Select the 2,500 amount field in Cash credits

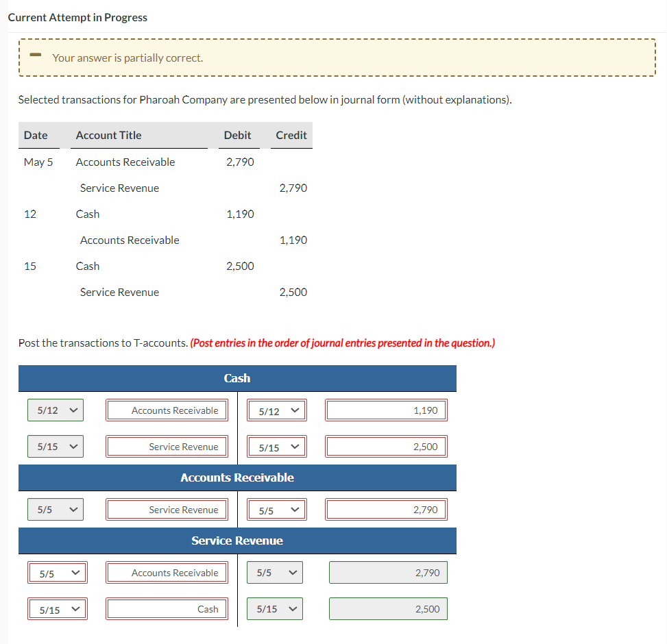[x=386, y=446]
